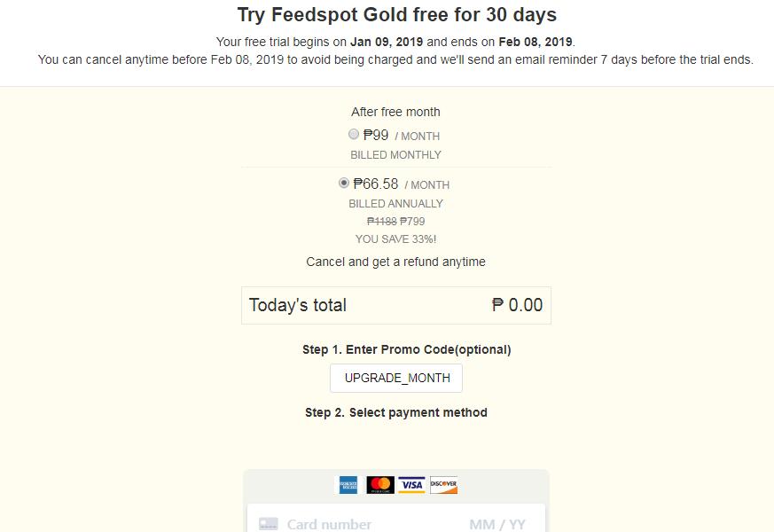Click the Discover card icon
This screenshot has width=774, height=532.
point(442,485)
